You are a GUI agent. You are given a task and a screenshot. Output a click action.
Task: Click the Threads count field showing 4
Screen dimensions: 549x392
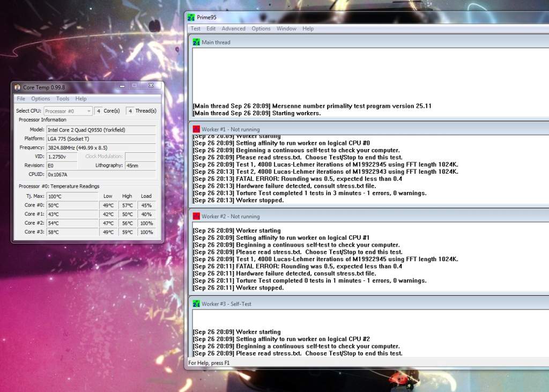click(130, 111)
